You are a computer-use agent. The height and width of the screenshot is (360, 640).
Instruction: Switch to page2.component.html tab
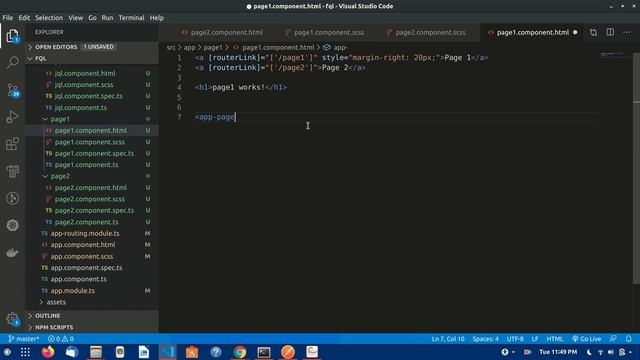click(227, 32)
